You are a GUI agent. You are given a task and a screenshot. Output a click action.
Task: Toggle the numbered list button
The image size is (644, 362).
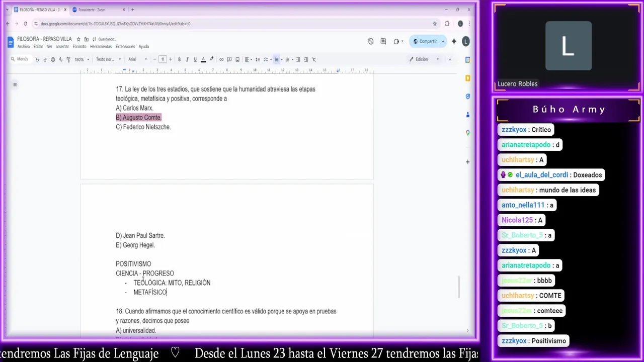point(287,59)
